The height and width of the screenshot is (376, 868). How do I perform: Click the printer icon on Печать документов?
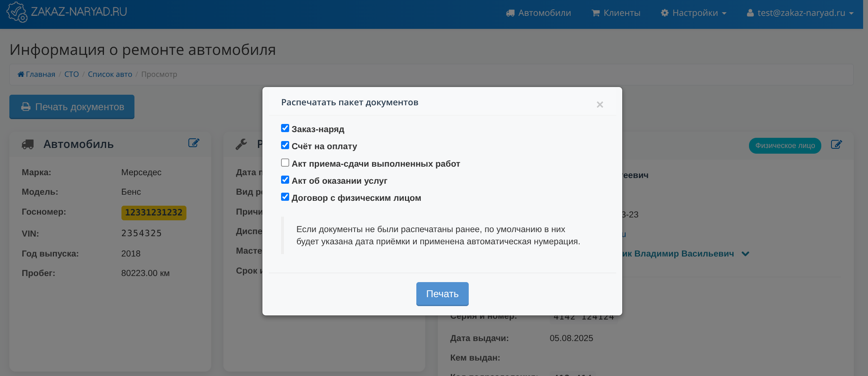point(26,107)
